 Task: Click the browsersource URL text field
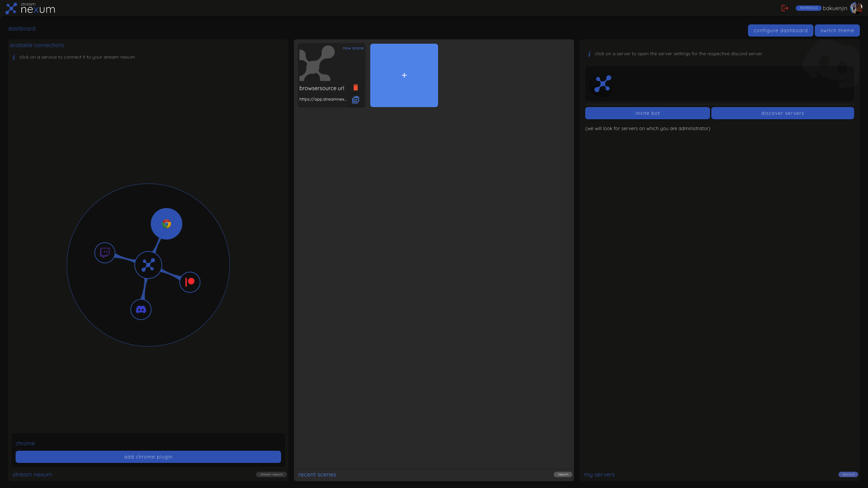(323, 99)
